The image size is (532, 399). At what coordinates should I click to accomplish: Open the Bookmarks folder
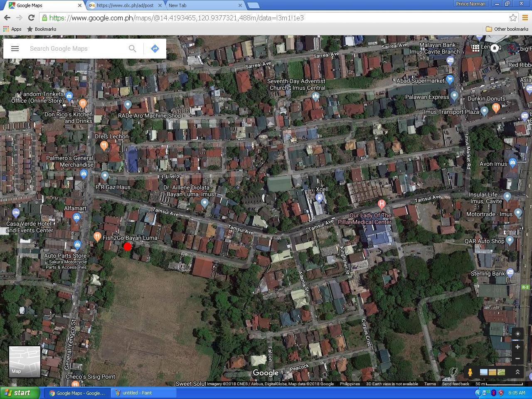[42, 29]
